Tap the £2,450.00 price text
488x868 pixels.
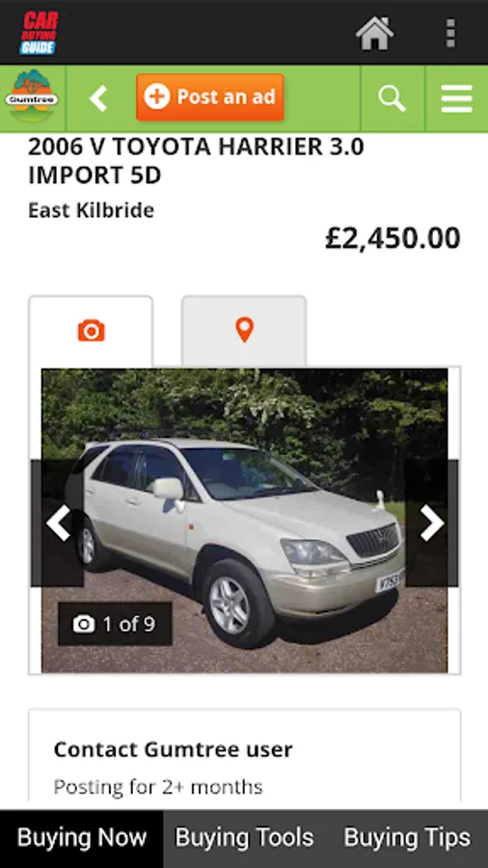pos(393,238)
